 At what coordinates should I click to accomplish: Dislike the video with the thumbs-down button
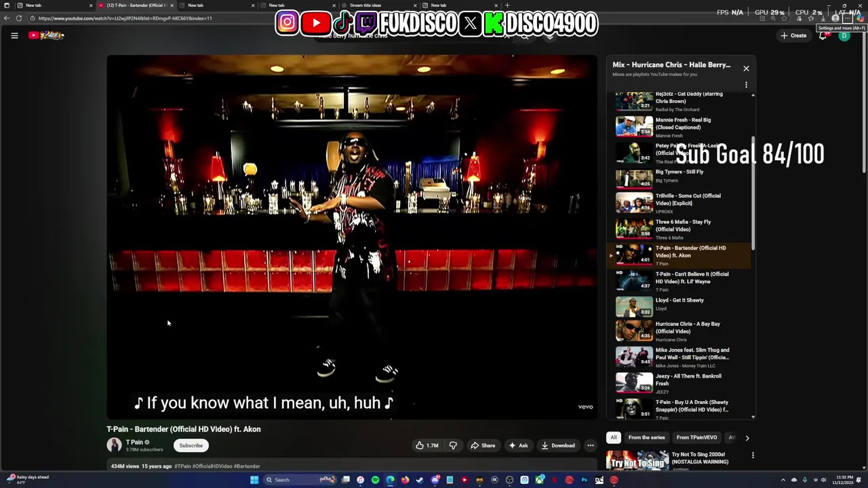(x=453, y=445)
